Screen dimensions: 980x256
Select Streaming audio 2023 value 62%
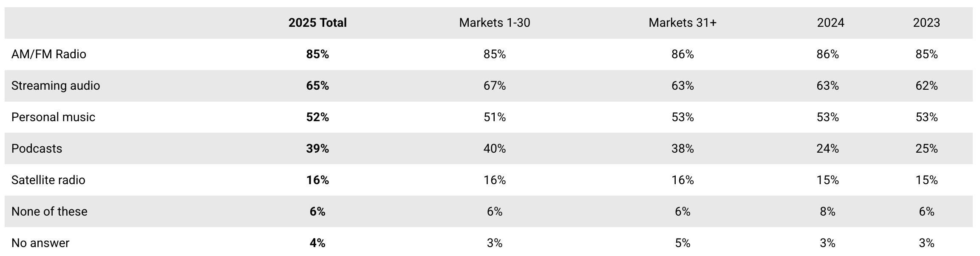tap(926, 85)
